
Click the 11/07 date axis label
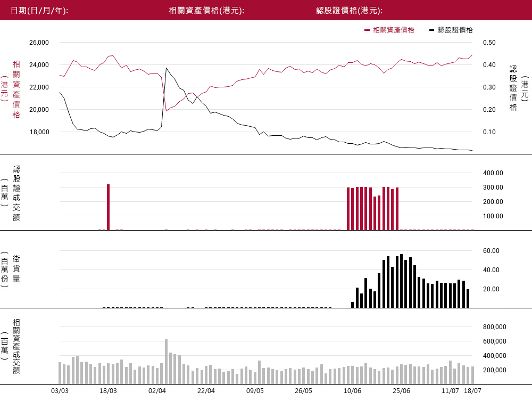(450, 391)
